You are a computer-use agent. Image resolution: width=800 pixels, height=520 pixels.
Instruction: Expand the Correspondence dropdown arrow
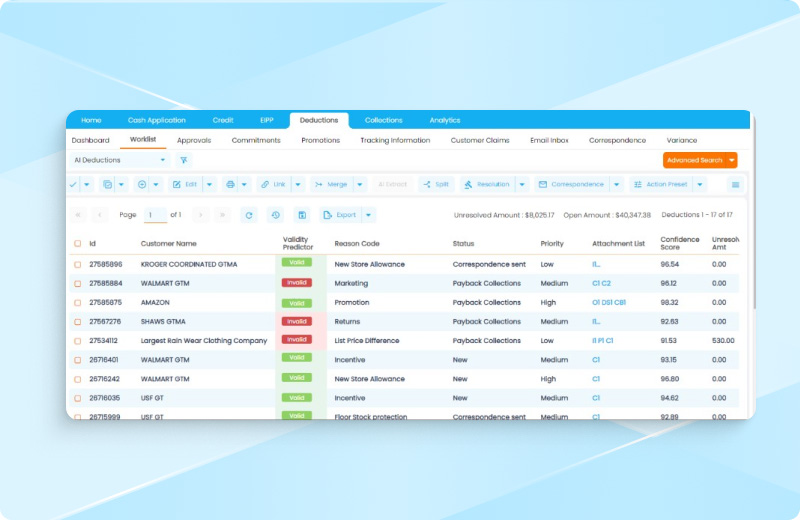click(616, 185)
